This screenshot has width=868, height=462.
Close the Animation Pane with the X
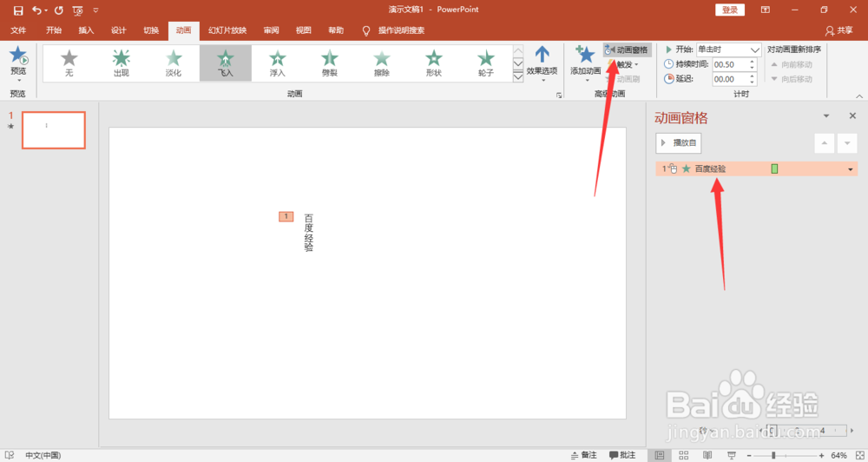[852, 115]
